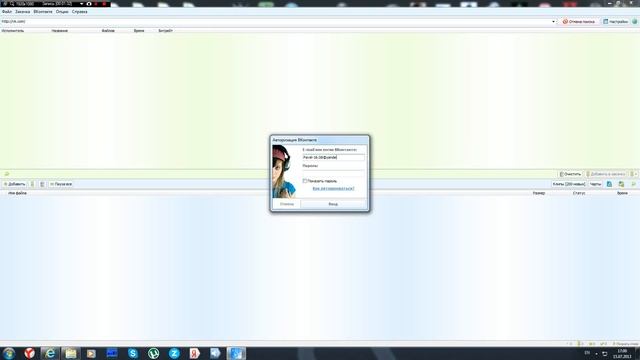Click the Отмена поиска button
This screenshot has width=640, height=360.
coord(579,21)
